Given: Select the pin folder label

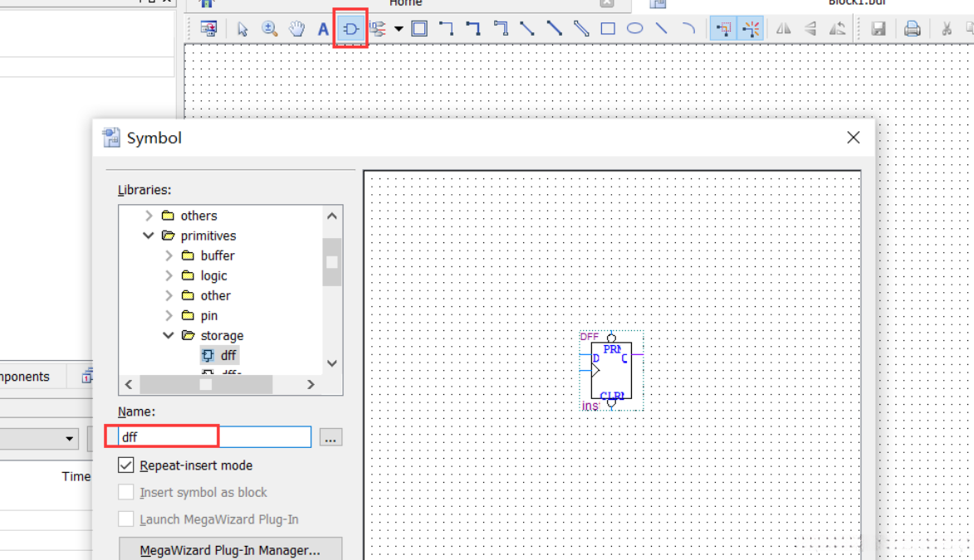Looking at the screenshot, I should click(208, 316).
